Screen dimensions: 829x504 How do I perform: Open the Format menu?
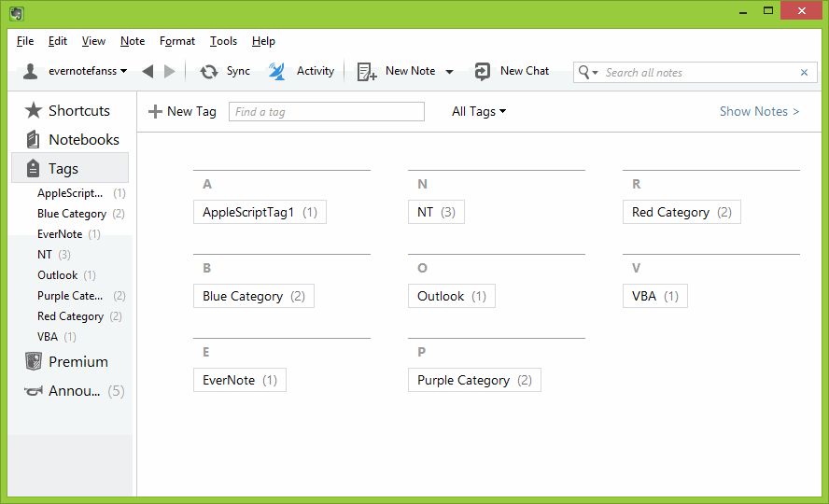pos(177,41)
